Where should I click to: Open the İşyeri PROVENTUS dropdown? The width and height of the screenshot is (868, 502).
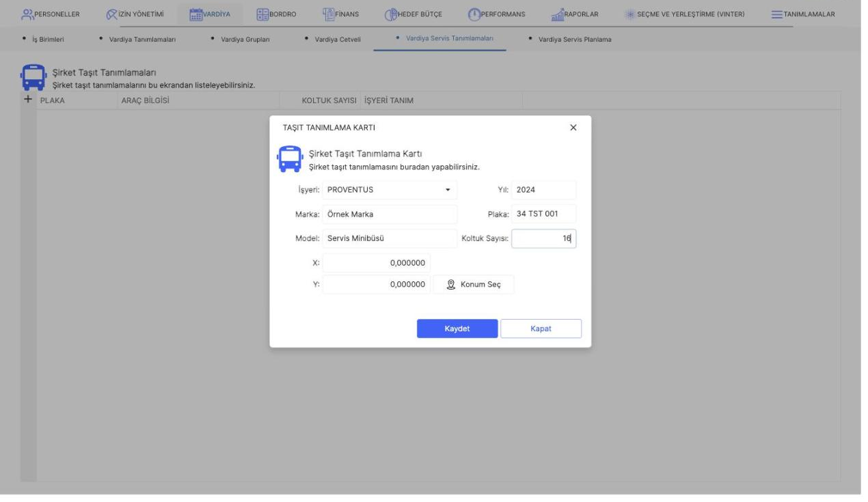tap(448, 190)
